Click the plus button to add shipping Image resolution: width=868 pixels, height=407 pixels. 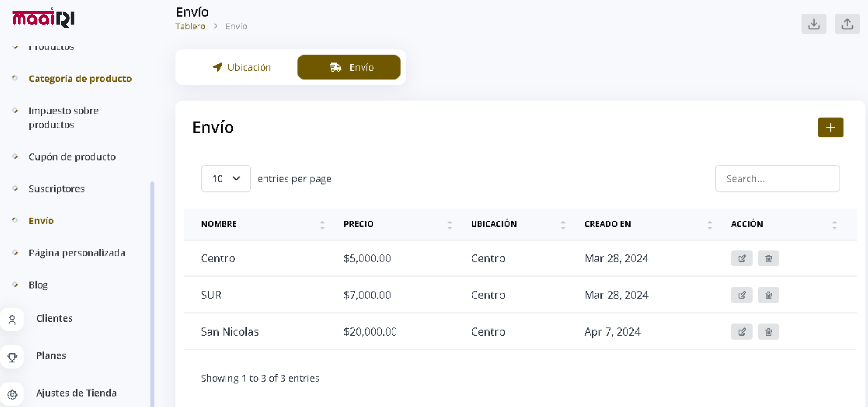830,128
